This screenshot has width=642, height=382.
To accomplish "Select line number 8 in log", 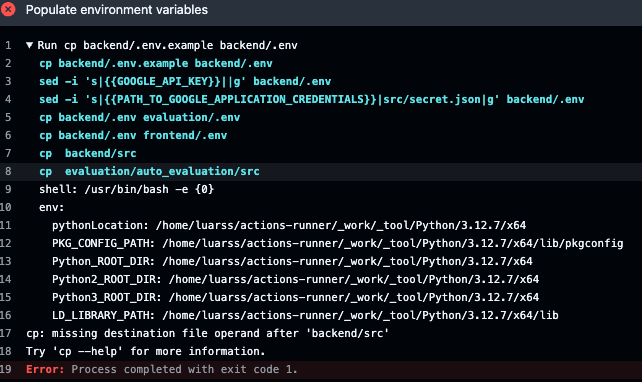I will [x=8, y=171].
